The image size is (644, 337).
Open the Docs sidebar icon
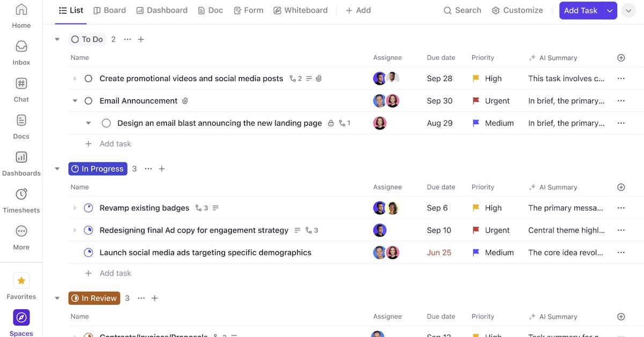pyautogui.click(x=21, y=120)
